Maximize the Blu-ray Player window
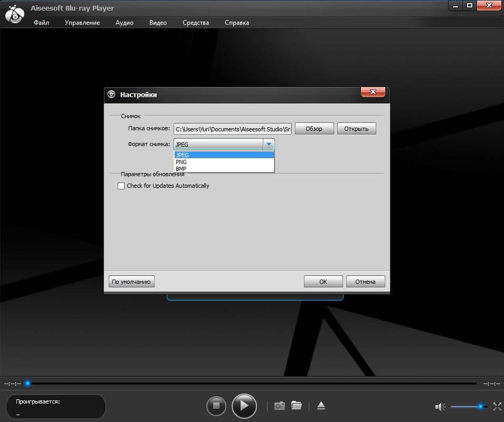 point(470,5)
